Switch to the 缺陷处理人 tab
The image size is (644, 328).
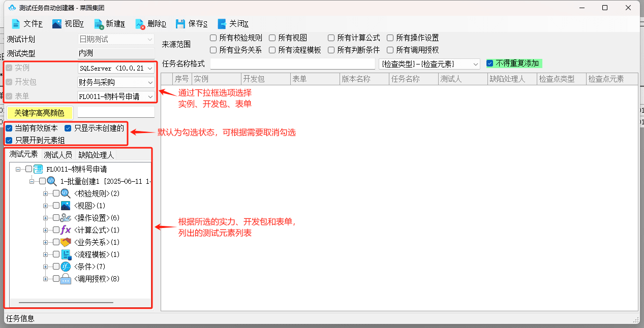pyautogui.click(x=96, y=155)
